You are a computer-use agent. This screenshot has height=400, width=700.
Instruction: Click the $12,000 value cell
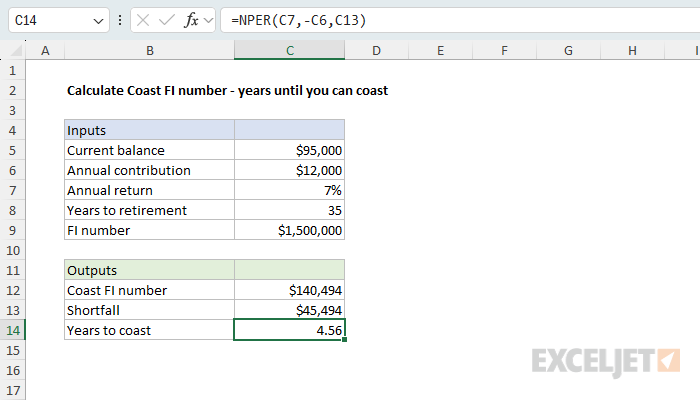click(289, 171)
